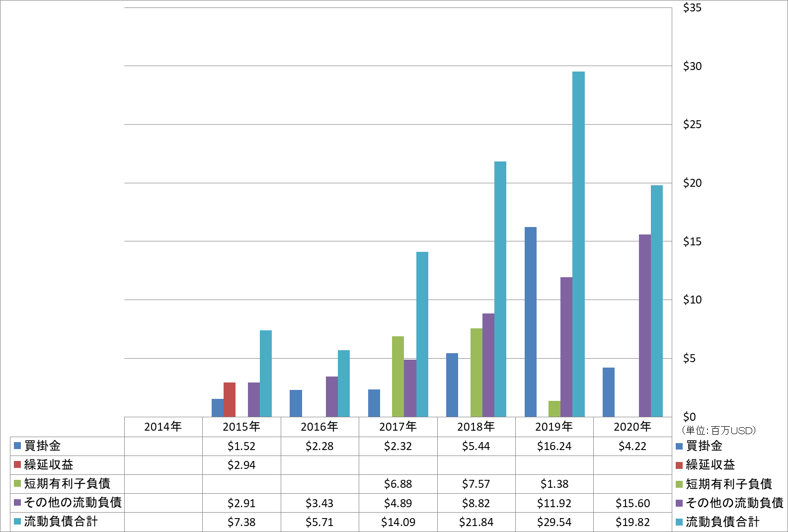
Task: Select the $8.82 other liabilities cell
Action: [476, 503]
